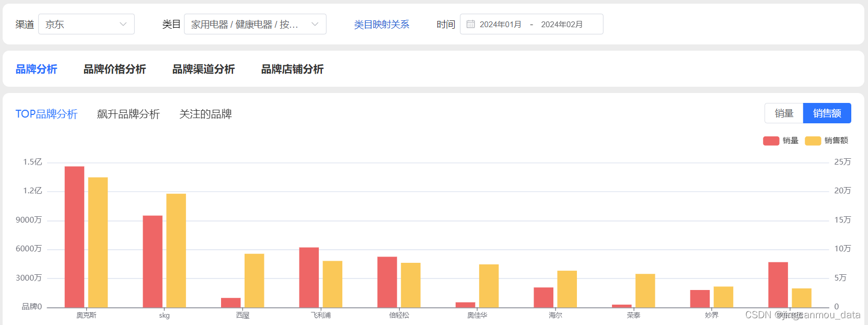Click the 20万 right axis value
The image size is (868, 325).
pos(842,191)
